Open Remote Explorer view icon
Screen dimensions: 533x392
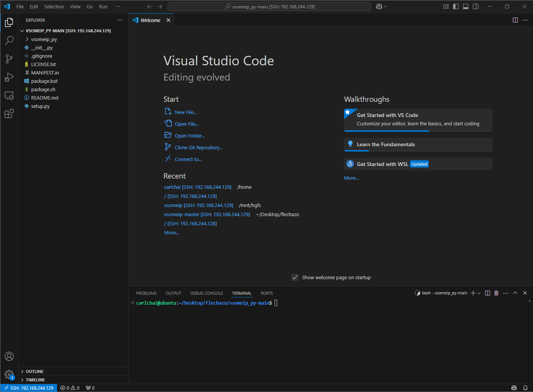pos(9,95)
